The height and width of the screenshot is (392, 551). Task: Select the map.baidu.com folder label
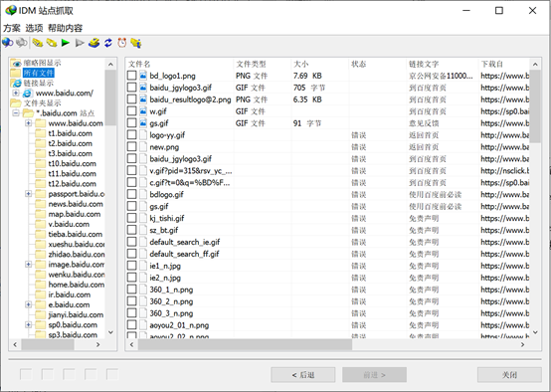point(75,214)
